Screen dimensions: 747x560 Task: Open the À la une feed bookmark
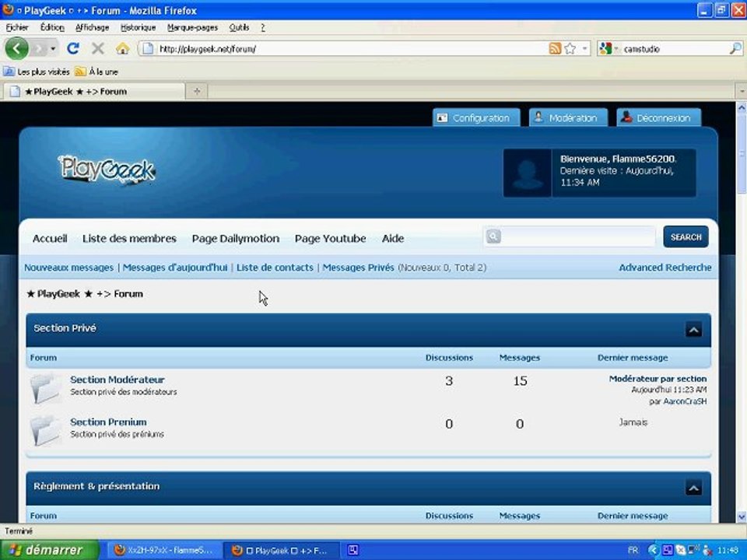click(x=96, y=72)
